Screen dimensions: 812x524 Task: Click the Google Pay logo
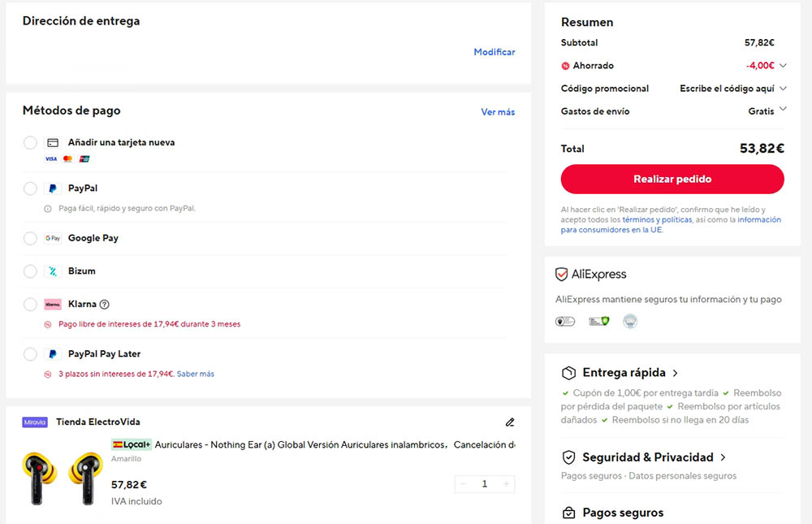pos(52,238)
